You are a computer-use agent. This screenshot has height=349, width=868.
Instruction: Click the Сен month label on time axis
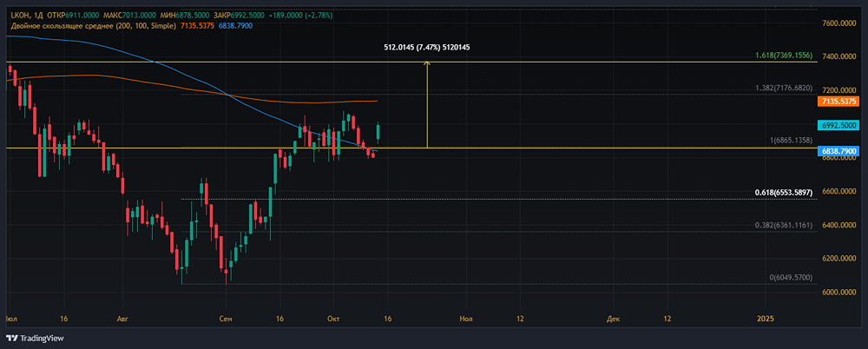coord(226,319)
